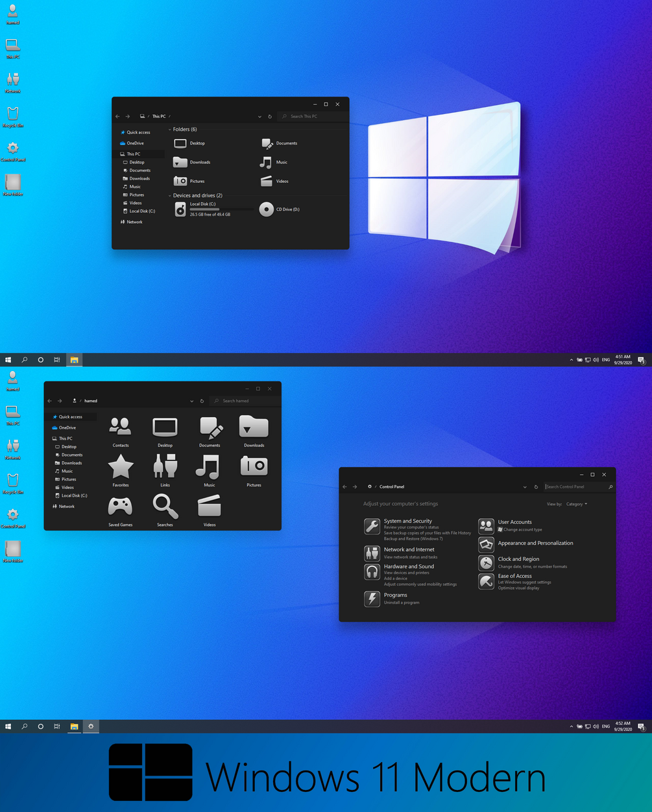652x812 pixels.
Task: Open View network status and tasks link
Action: tap(411, 557)
